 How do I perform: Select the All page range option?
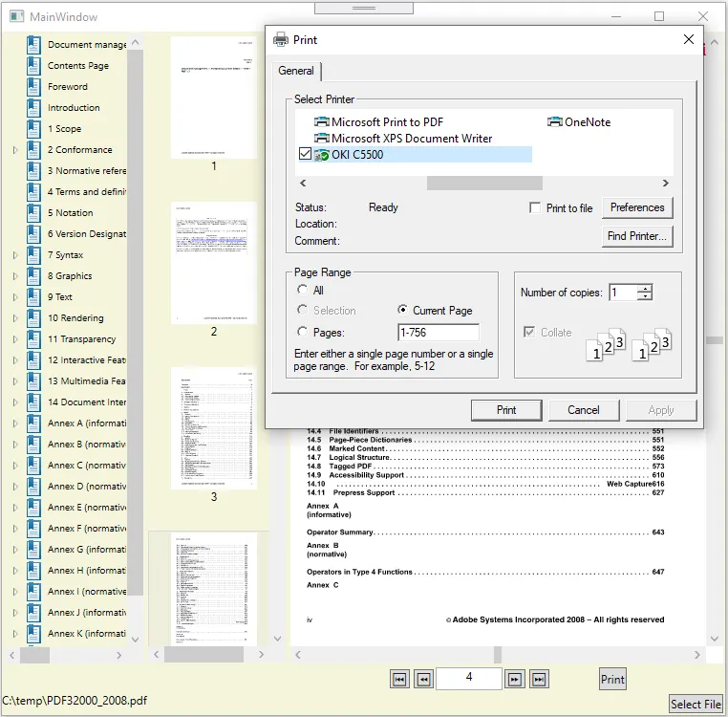(303, 290)
